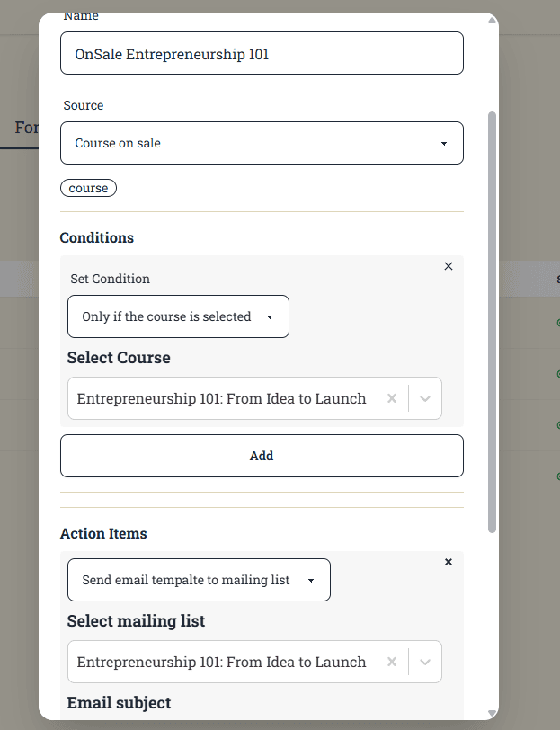Click the Action Items heading
The image size is (560, 730).
point(103,533)
